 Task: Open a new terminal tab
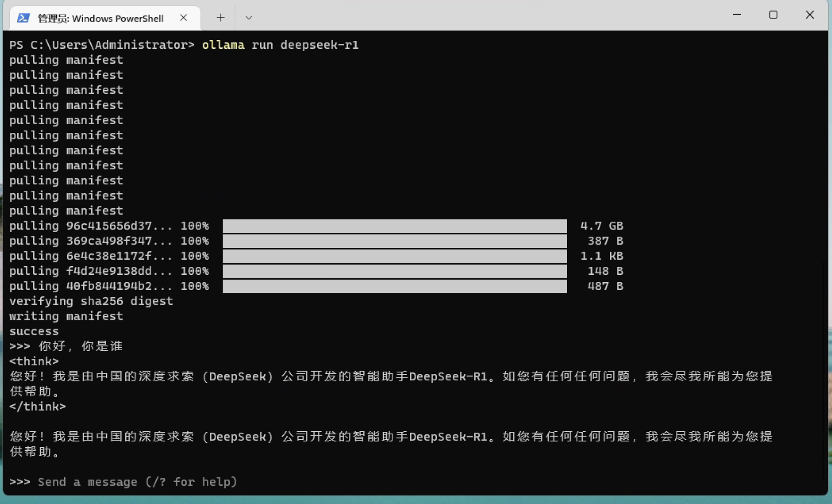coord(221,18)
